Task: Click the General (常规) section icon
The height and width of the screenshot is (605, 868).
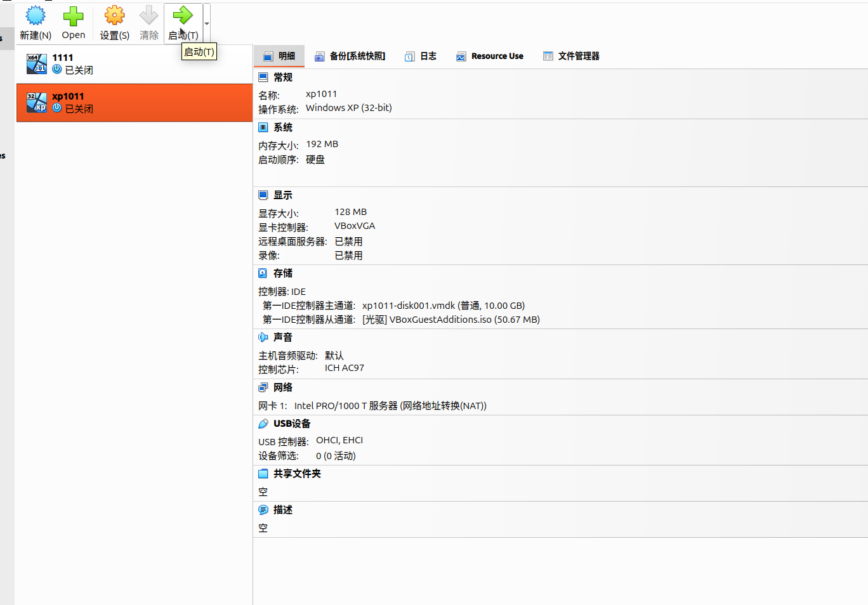Action: click(263, 77)
